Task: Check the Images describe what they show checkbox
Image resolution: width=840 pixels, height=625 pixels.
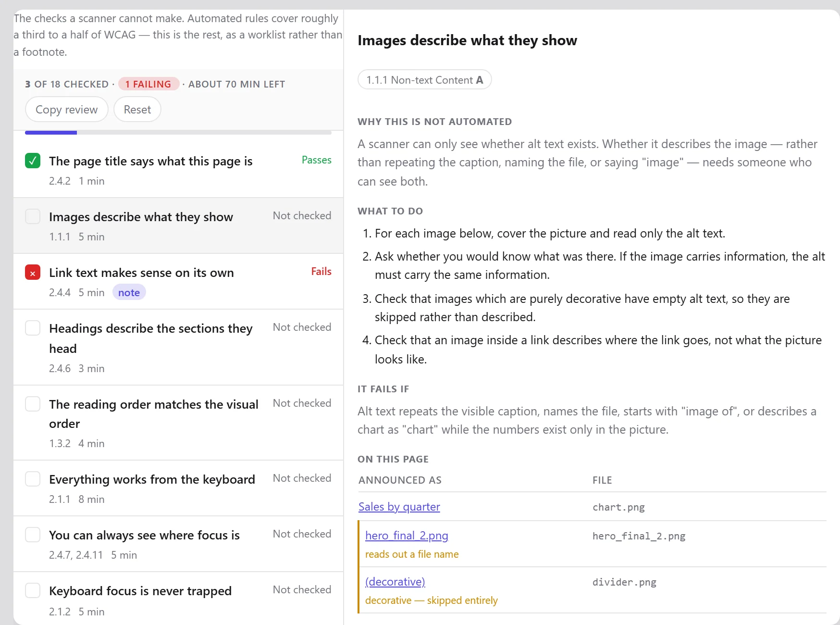Action: point(33,216)
